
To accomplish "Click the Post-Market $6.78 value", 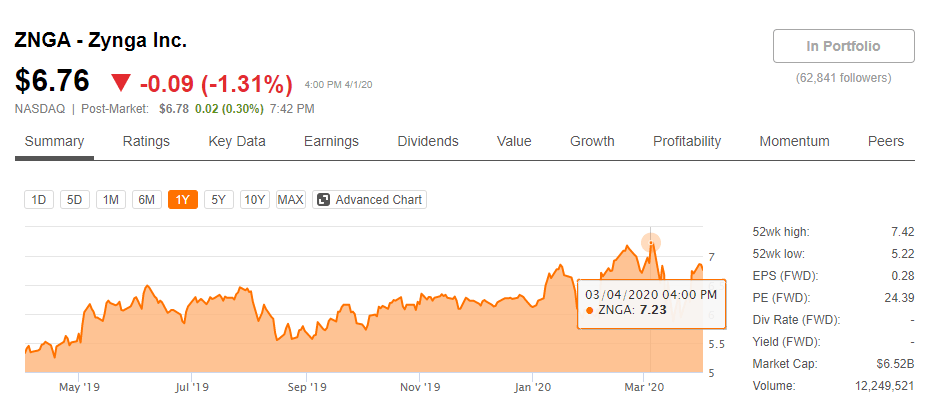I will pos(174,109).
